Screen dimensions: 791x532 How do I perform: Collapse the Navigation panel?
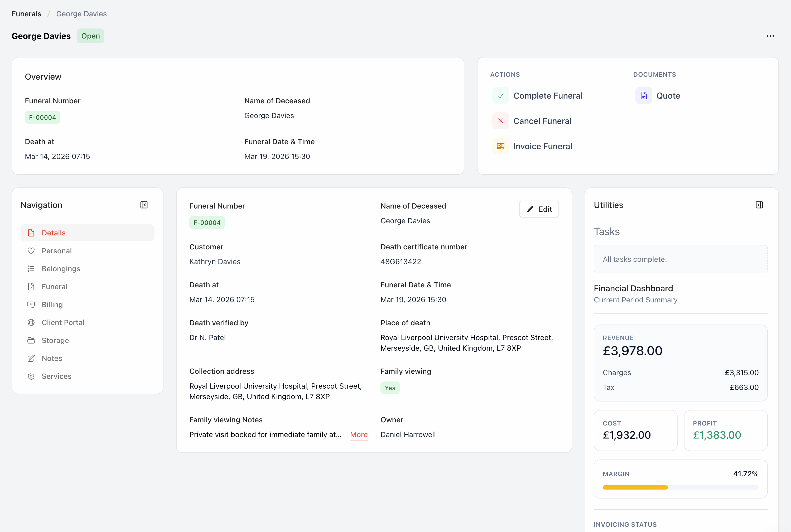click(144, 205)
